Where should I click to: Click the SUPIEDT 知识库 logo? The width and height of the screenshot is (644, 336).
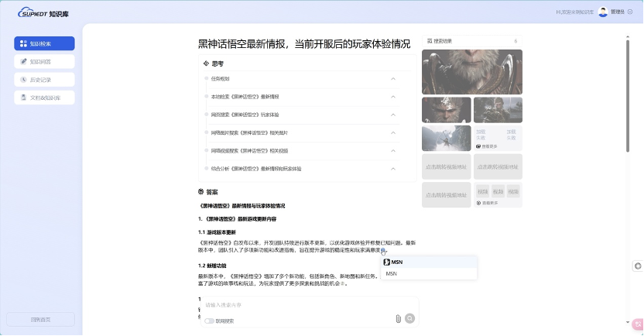(43, 12)
